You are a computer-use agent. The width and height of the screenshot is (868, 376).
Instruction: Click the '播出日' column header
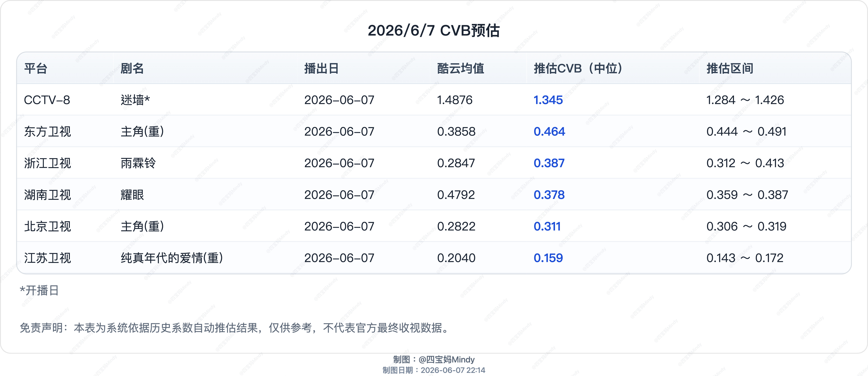(x=322, y=68)
